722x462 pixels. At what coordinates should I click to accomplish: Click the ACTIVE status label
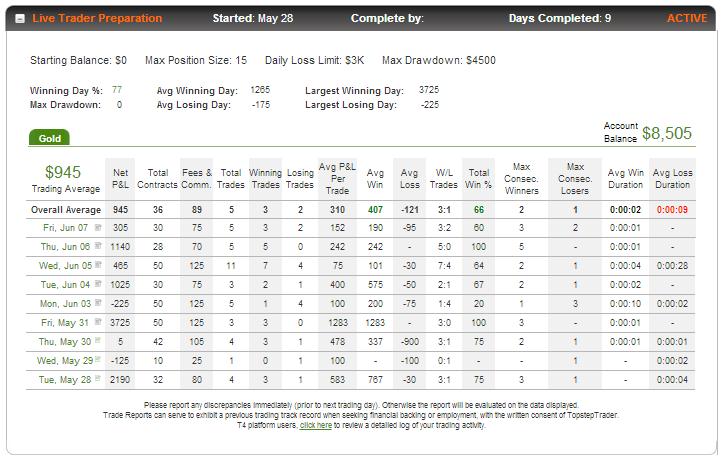tap(687, 18)
